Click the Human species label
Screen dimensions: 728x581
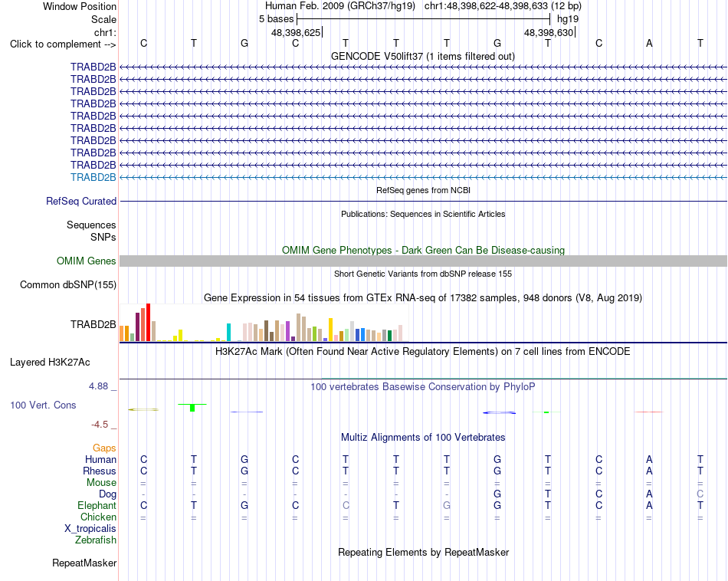pos(100,459)
